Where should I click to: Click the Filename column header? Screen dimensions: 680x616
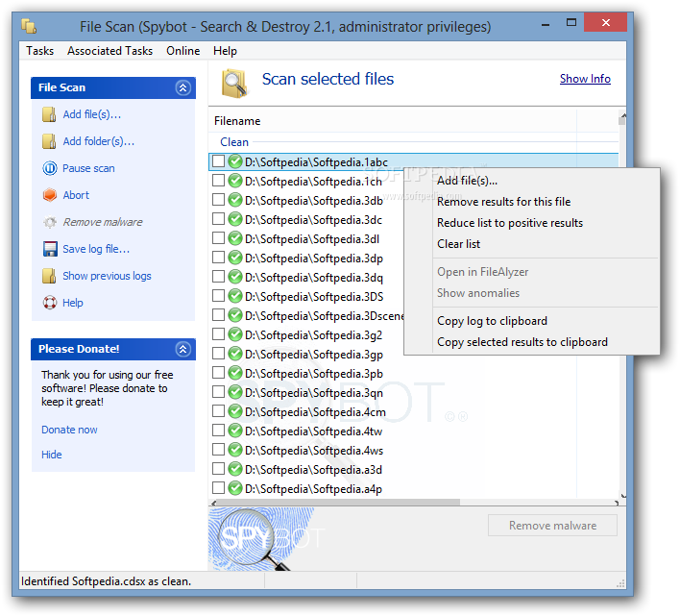pos(395,121)
